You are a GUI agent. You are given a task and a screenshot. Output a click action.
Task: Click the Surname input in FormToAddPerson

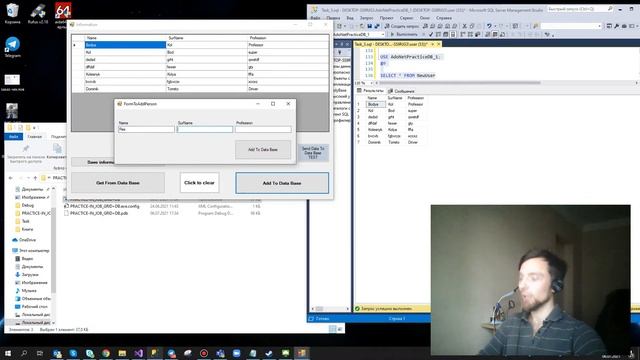tap(205, 129)
